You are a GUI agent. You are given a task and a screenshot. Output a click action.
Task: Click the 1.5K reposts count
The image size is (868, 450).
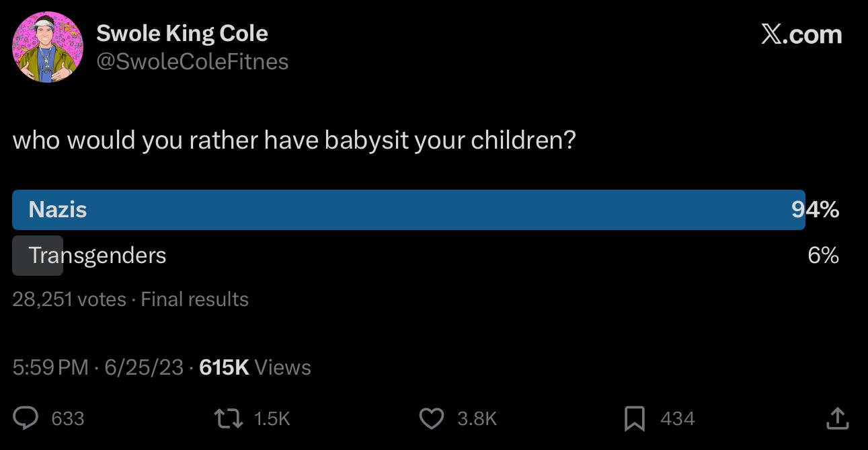coord(272,418)
